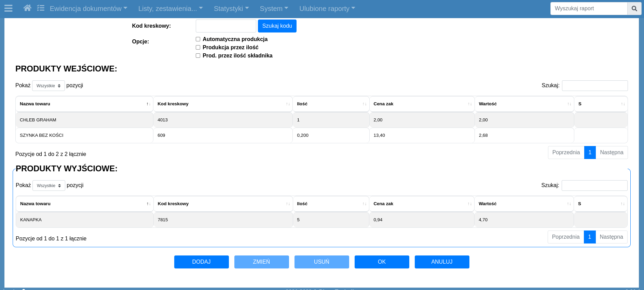Viewport: 644px width, 290px height.
Task: Click ANULUJ to cancel
Action: (x=442, y=262)
